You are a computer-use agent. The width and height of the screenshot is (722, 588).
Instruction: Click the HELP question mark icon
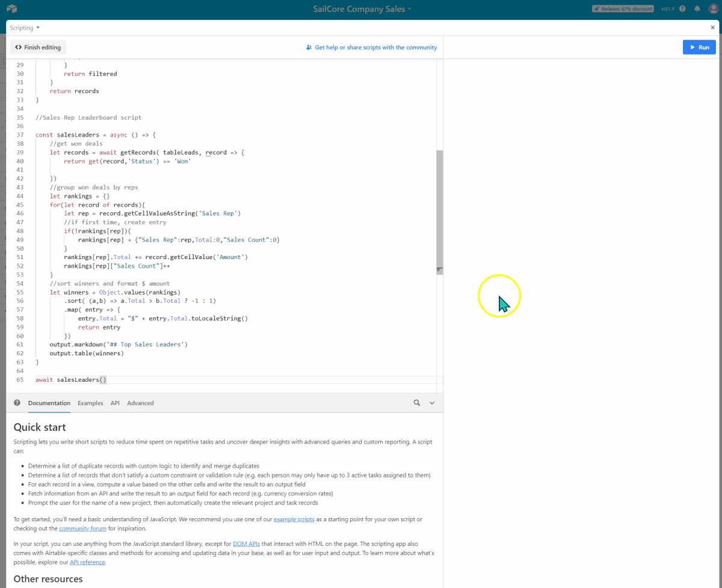682,9
